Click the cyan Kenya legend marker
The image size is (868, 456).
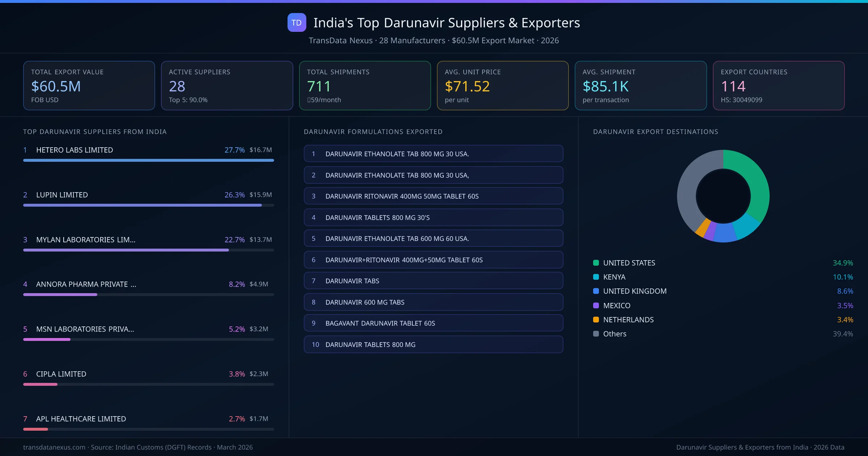coord(596,277)
